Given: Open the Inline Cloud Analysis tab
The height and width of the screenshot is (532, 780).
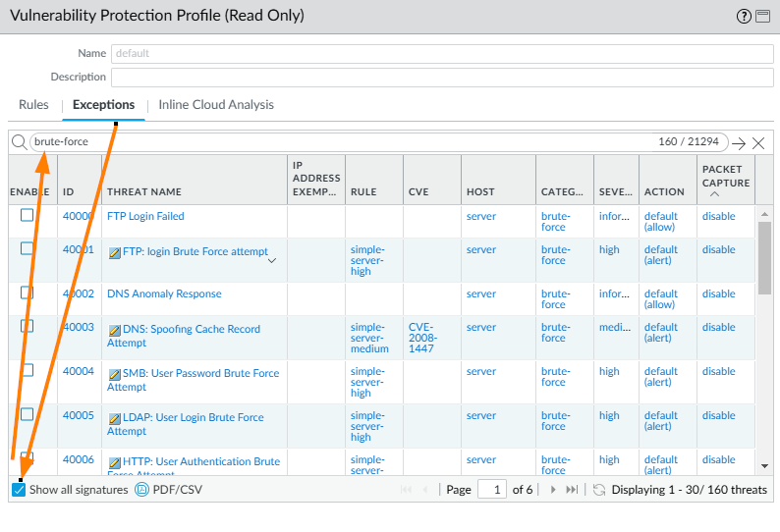Looking at the screenshot, I should point(216,105).
